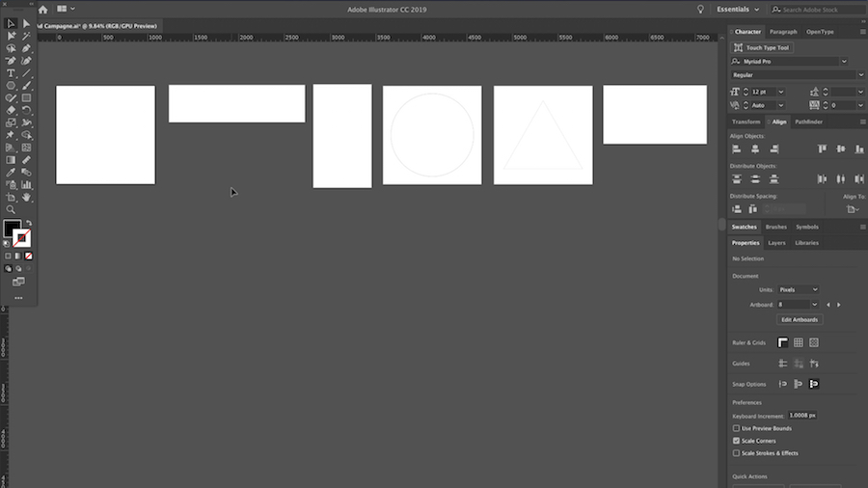Select the Type tool
Image resolution: width=868 pixels, height=488 pixels.
[x=11, y=73]
